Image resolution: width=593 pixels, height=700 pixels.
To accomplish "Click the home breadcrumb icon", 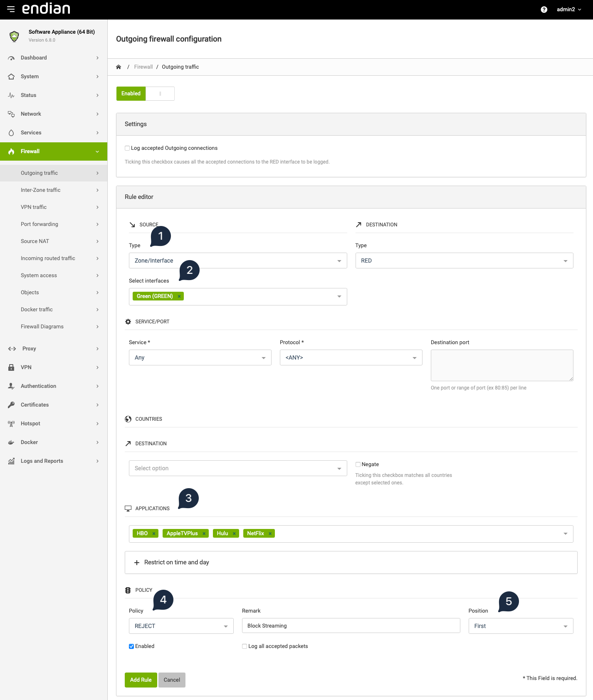I will pyautogui.click(x=119, y=67).
